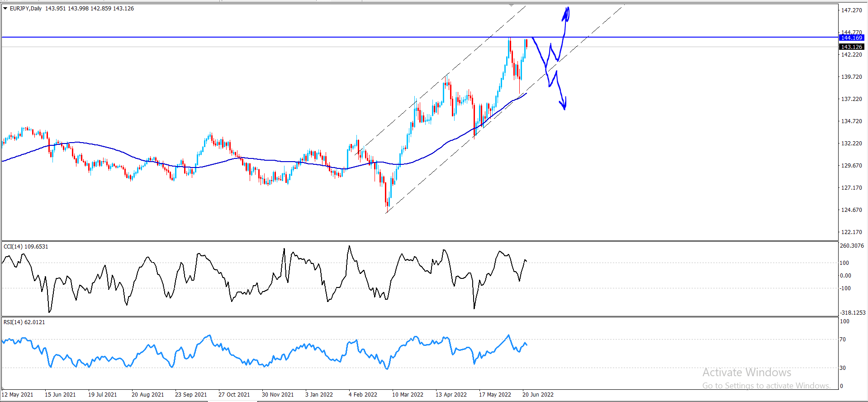Screen dimensions: 868x402
Task: Click the black 143.126 current price label
Action: (x=851, y=47)
